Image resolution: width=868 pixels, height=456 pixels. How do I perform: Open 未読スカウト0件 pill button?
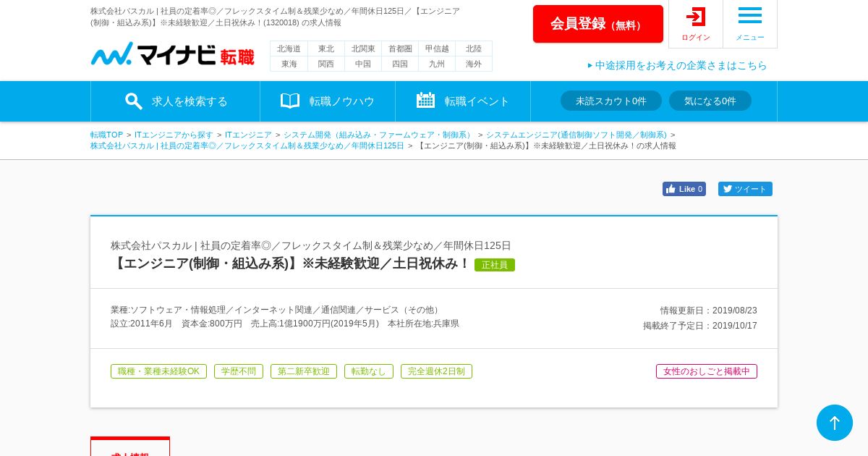click(611, 101)
